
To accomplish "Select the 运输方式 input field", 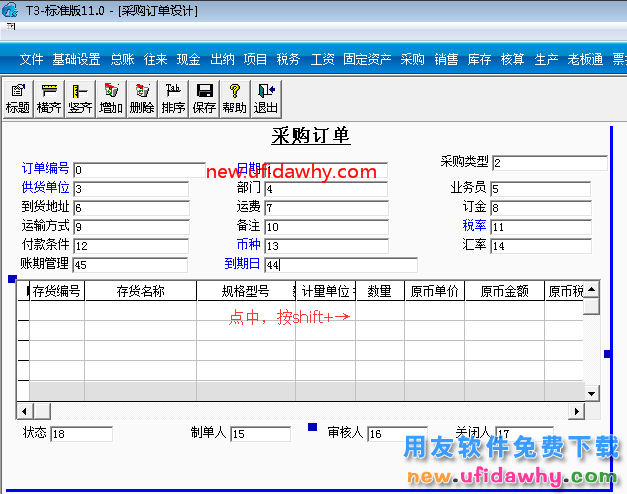I will pyautogui.click(x=132, y=227).
